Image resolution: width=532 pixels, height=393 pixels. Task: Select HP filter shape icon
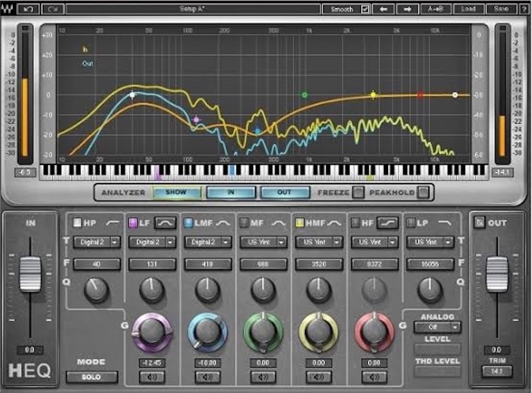click(x=112, y=222)
